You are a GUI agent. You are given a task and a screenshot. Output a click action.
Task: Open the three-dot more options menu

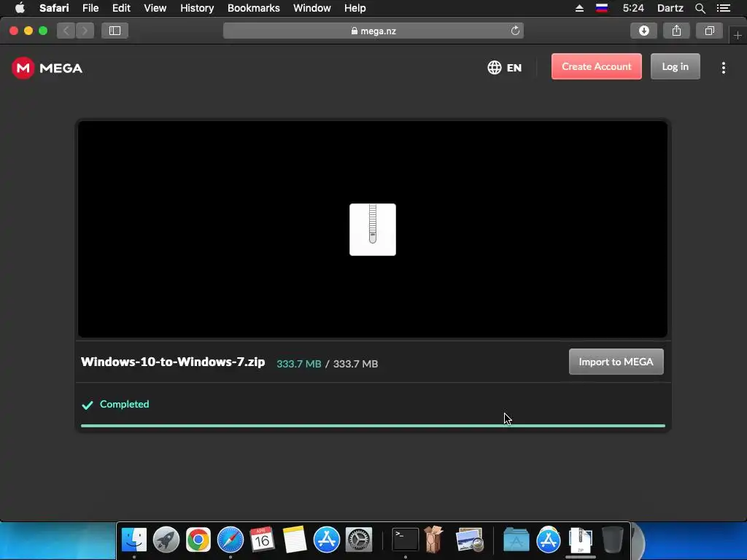(723, 68)
